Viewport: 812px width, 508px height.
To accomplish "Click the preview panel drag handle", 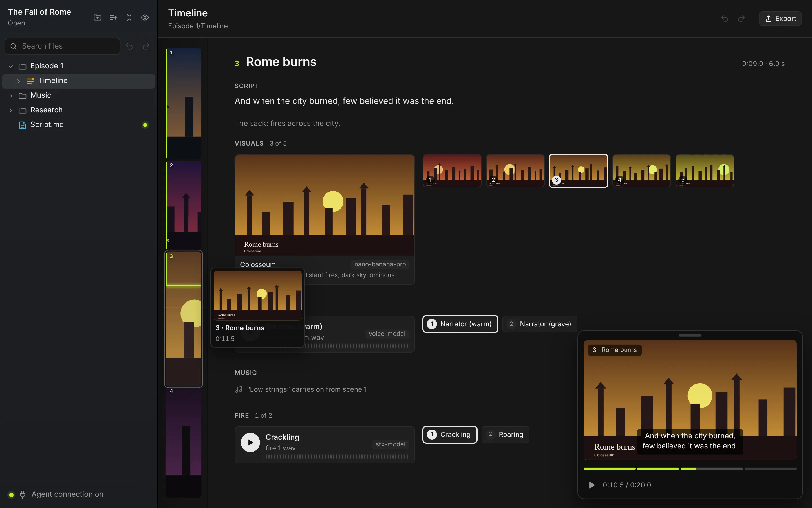I will click(690, 335).
